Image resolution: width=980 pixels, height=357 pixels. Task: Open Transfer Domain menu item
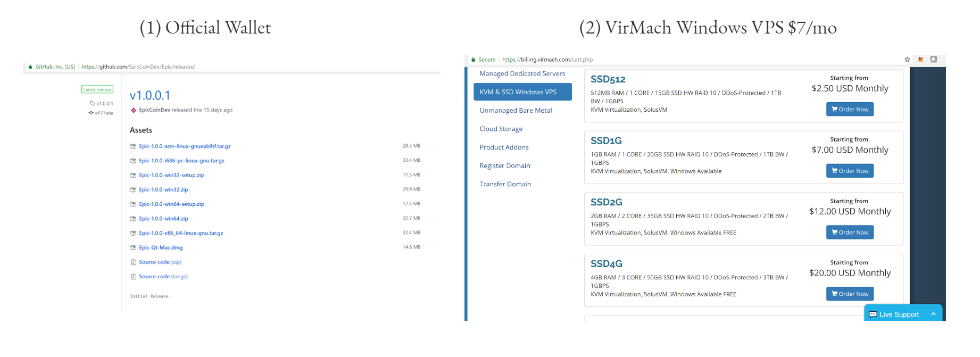coord(505,184)
